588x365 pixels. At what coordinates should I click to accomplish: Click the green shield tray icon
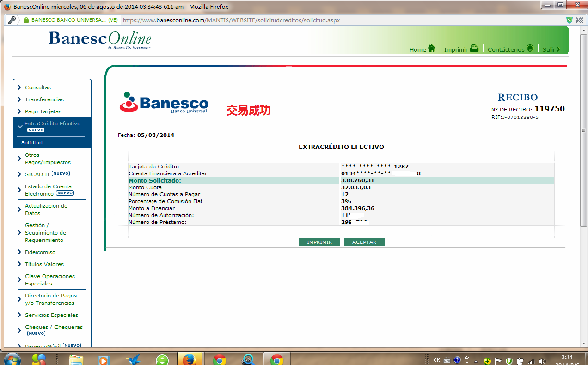[509, 361]
